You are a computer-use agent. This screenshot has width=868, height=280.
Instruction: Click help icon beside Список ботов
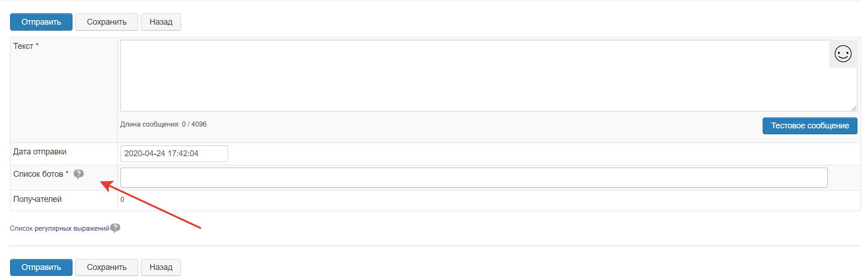(78, 174)
